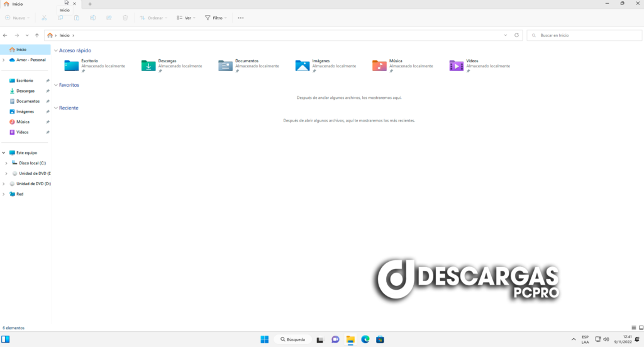The image size is (644, 347).
Task: Select Documentos in the navigation sidebar
Action: tap(28, 101)
